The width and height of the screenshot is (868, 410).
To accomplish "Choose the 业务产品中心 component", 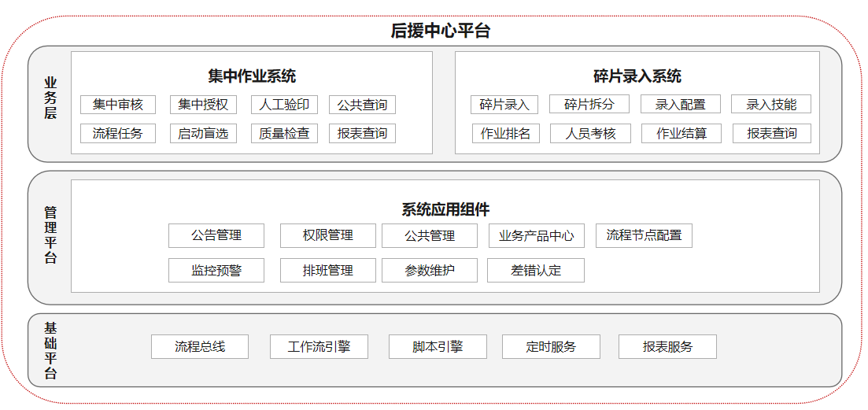I will coord(537,236).
